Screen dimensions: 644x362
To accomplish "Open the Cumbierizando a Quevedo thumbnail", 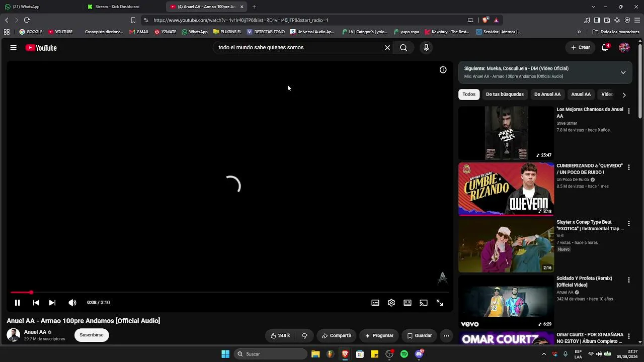I will 506,189.
